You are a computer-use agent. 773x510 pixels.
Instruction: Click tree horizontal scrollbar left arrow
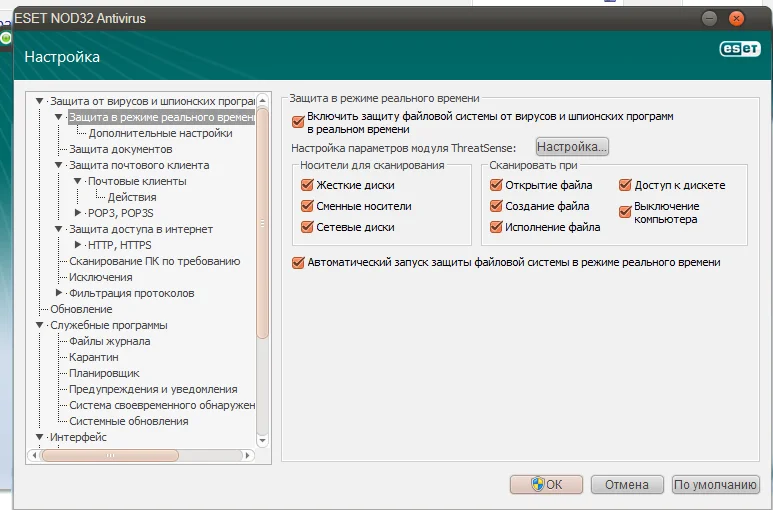34,455
